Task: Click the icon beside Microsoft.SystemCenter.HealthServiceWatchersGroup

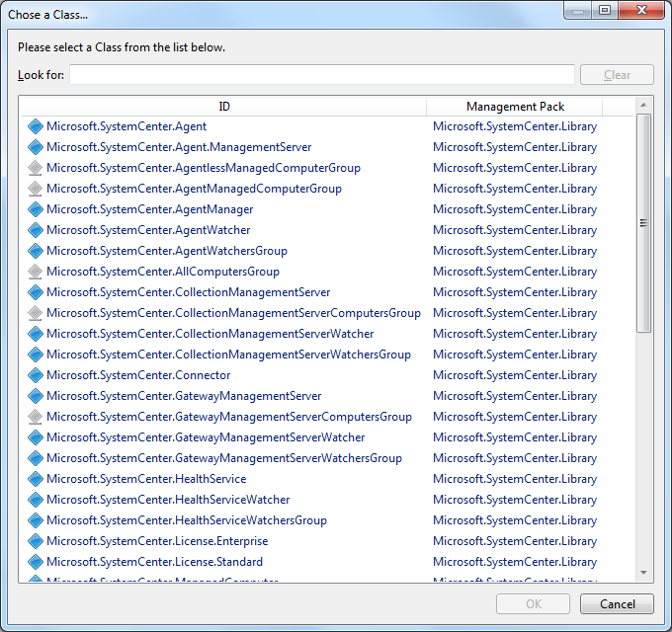Action: click(x=36, y=520)
